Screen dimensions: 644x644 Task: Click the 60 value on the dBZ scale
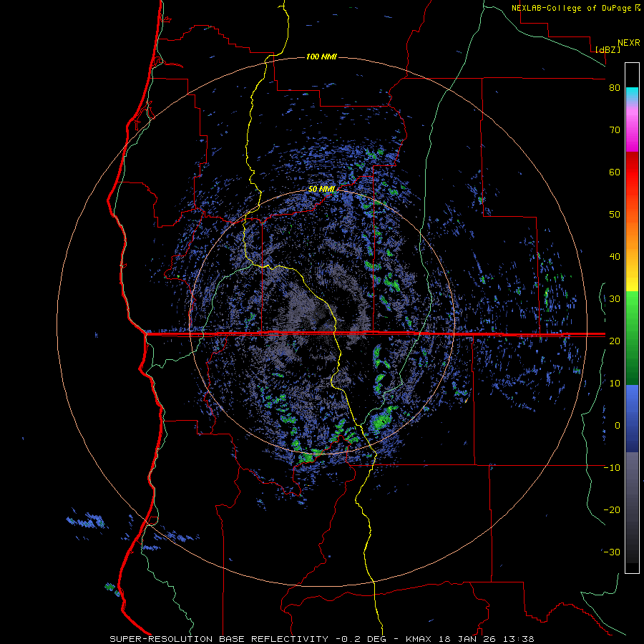pos(615,172)
